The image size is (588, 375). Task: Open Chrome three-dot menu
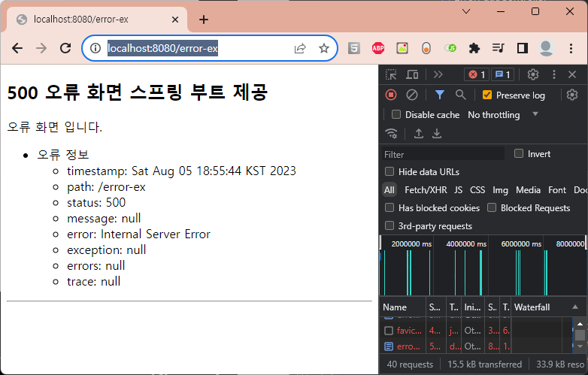[571, 48]
